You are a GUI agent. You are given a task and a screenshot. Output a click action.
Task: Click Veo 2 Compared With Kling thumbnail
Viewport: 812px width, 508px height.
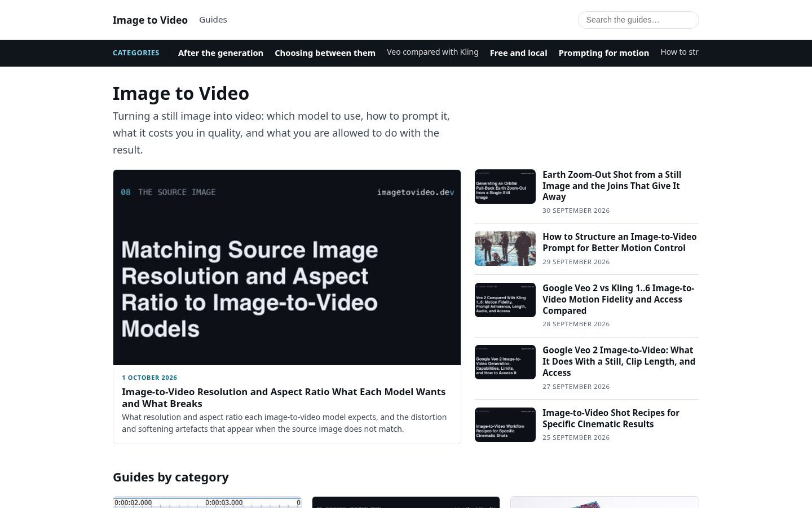(505, 300)
